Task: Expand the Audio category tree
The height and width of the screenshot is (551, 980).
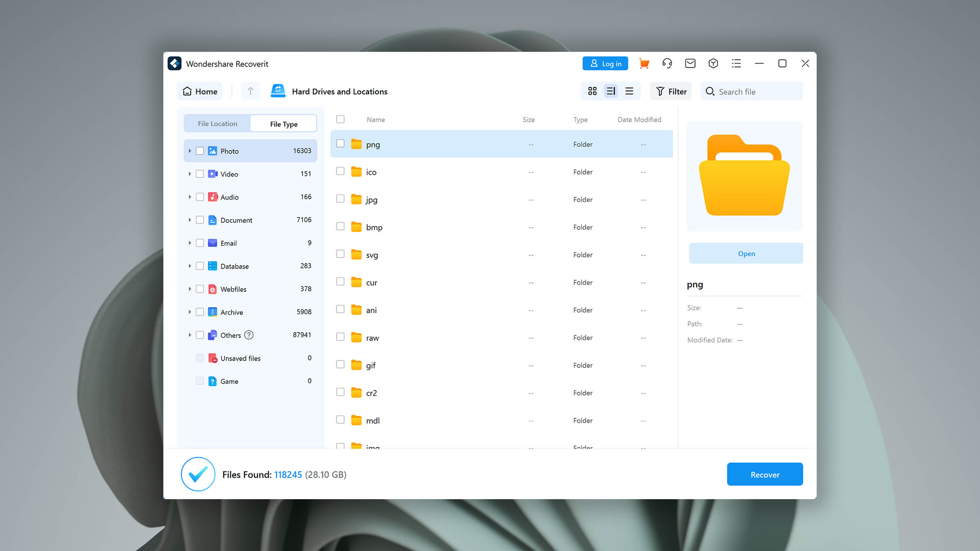Action: [190, 197]
